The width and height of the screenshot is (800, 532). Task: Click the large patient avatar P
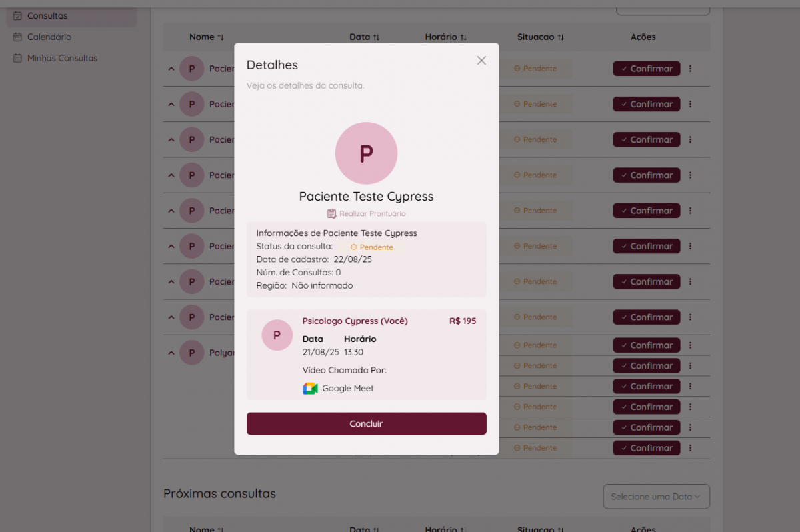(x=366, y=153)
